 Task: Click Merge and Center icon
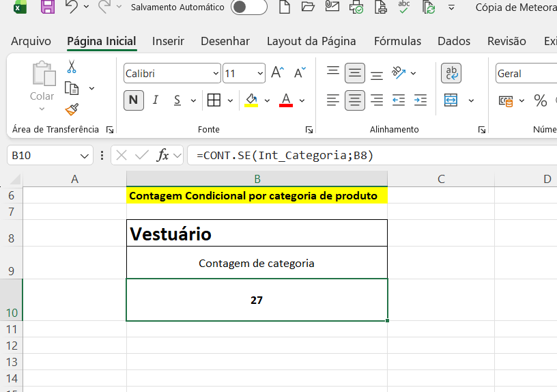[x=451, y=100]
